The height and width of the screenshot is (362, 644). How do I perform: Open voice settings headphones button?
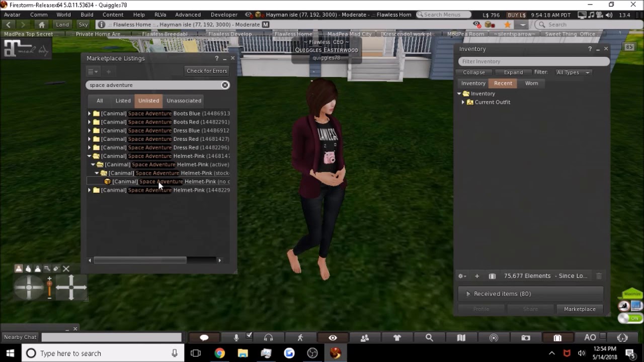coord(268,338)
